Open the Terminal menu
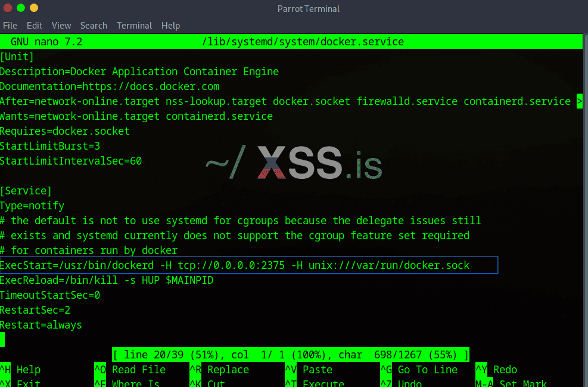The width and height of the screenshot is (588, 387). [134, 26]
